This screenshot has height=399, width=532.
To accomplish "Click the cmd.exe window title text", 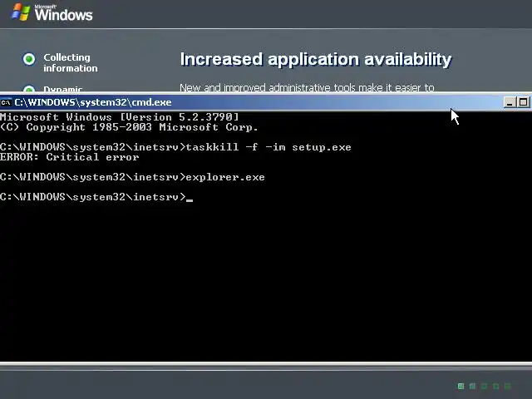I will coord(93,102).
